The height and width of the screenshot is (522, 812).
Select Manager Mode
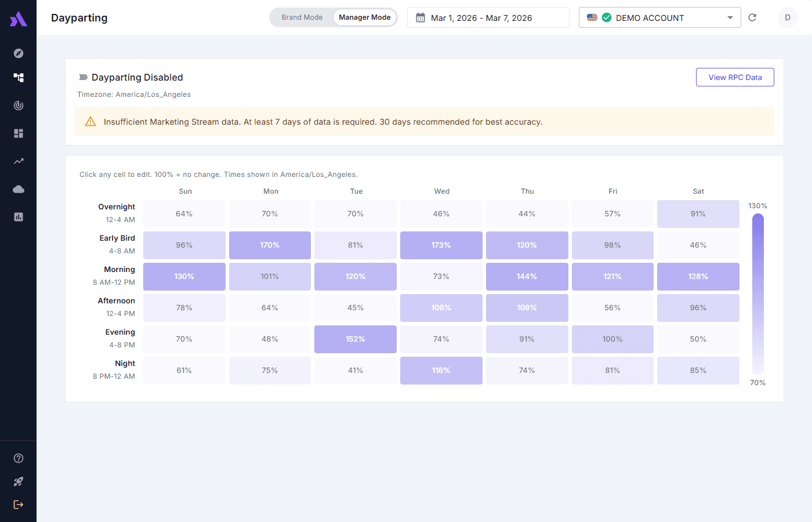pyautogui.click(x=365, y=17)
